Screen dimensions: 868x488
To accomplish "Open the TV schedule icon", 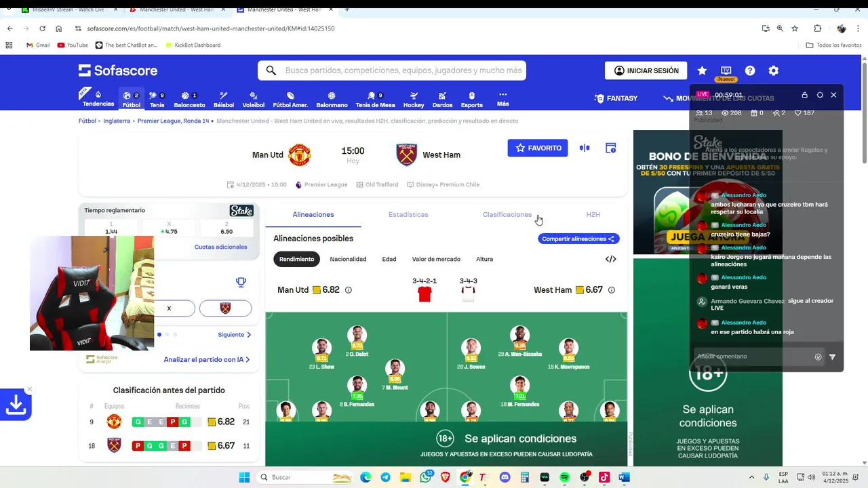I will 726,70.
